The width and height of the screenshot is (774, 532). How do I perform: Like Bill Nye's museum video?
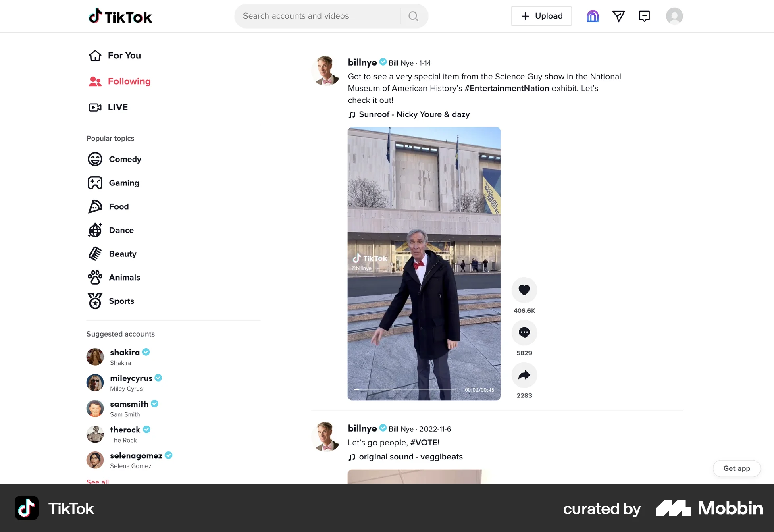coord(524,290)
